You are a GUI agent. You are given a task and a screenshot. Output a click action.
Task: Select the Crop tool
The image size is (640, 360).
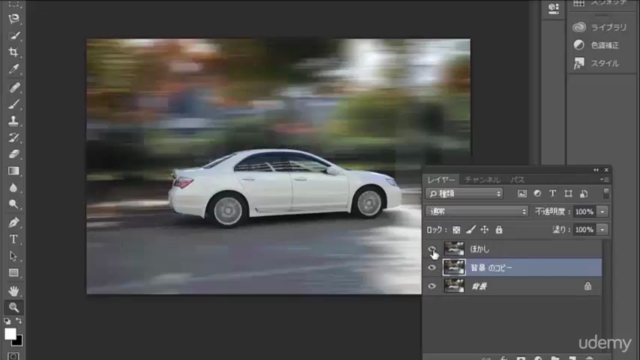pos(13,52)
